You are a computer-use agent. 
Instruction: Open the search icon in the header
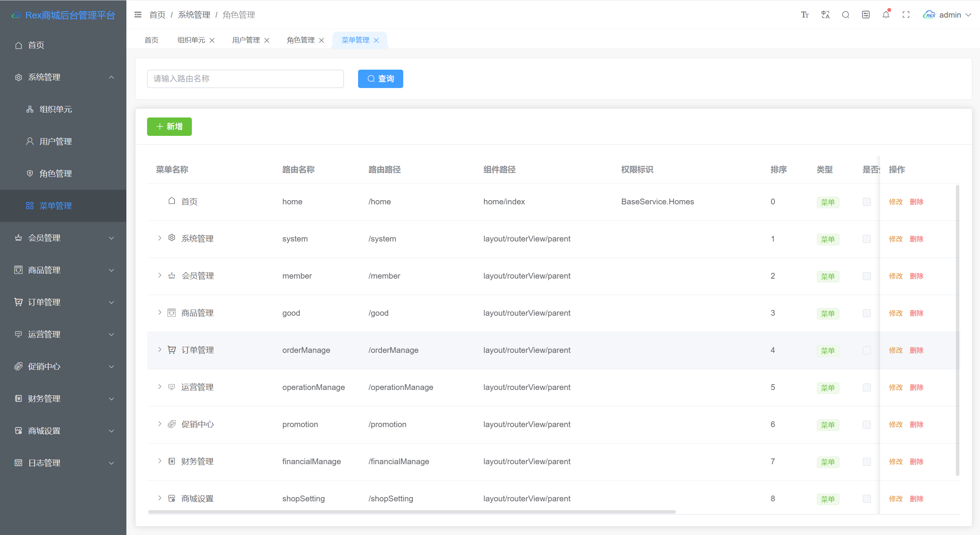pos(846,15)
